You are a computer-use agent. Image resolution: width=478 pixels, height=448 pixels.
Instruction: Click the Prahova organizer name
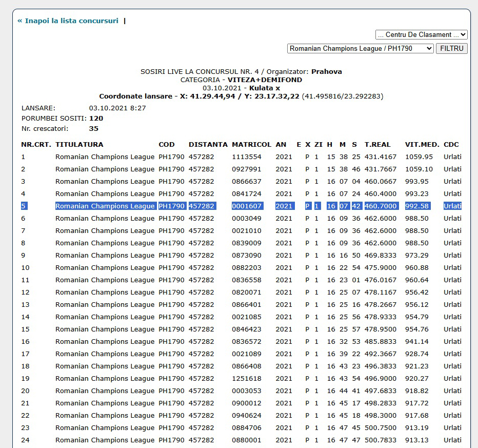326,72
